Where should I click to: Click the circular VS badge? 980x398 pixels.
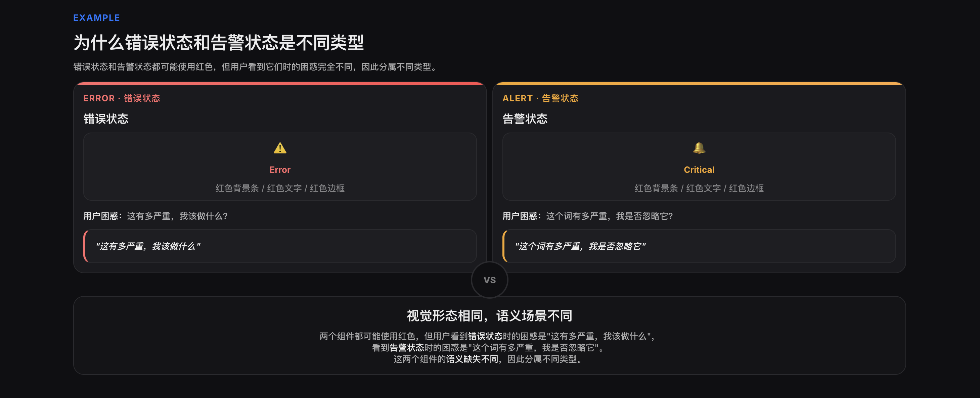tap(490, 280)
